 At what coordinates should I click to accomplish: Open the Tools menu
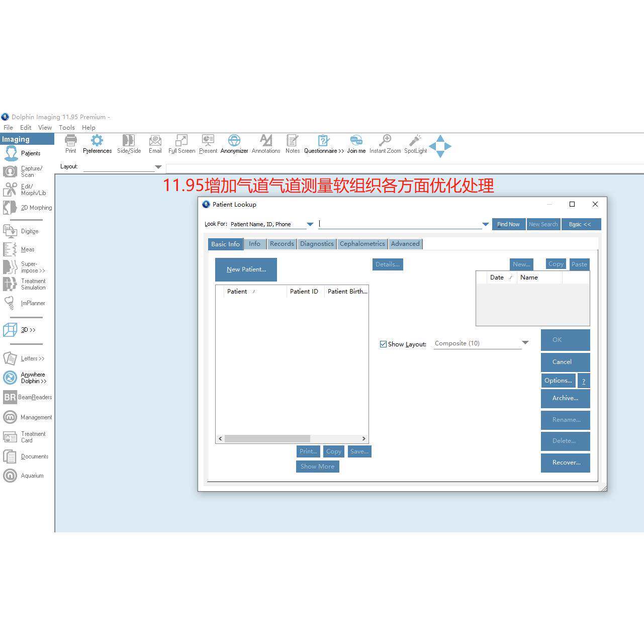click(x=67, y=128)
